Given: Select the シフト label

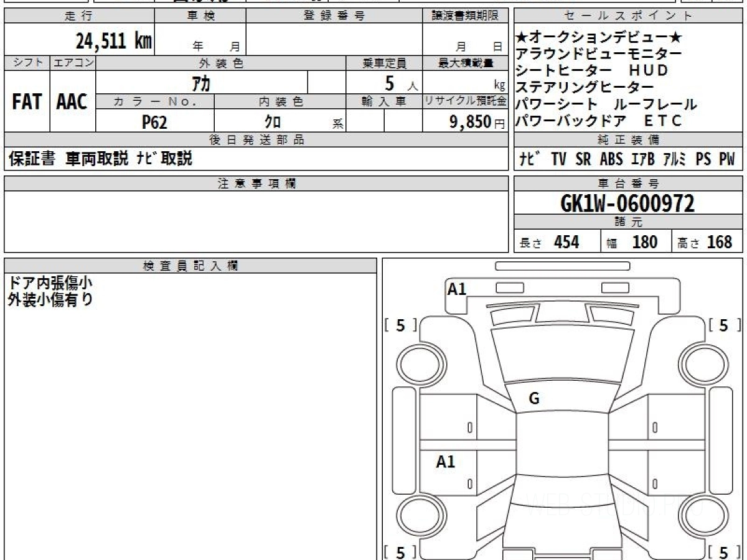Looking at the screenshot, I should (x=27, y=63).
